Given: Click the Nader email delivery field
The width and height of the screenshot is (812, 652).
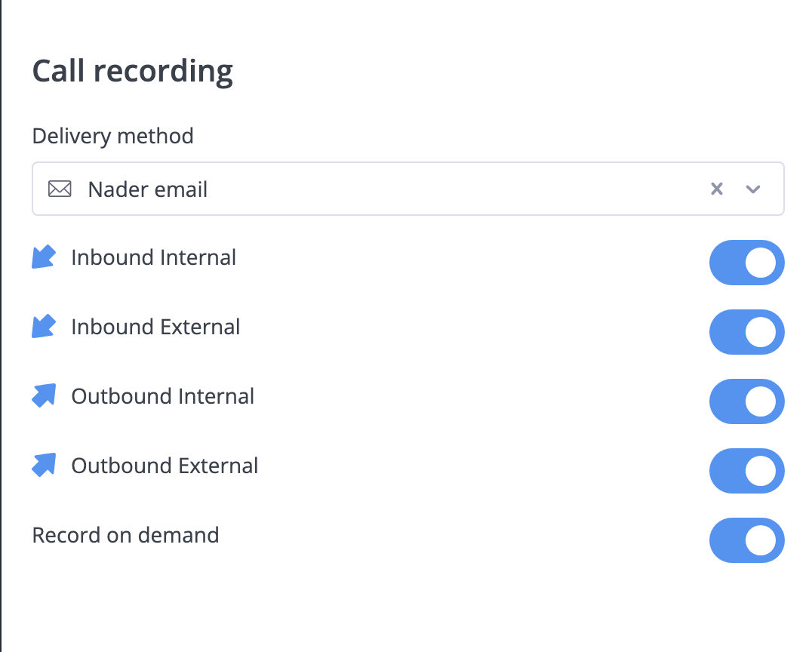Looking at the screenshot, I should coord(408,189).
